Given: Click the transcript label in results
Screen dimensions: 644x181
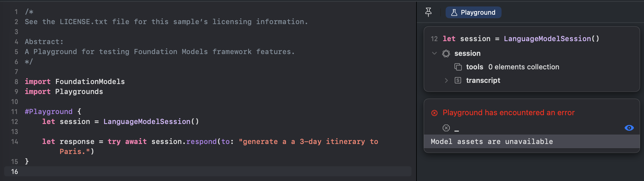Looking at the screenshot, I should point(483,81).
